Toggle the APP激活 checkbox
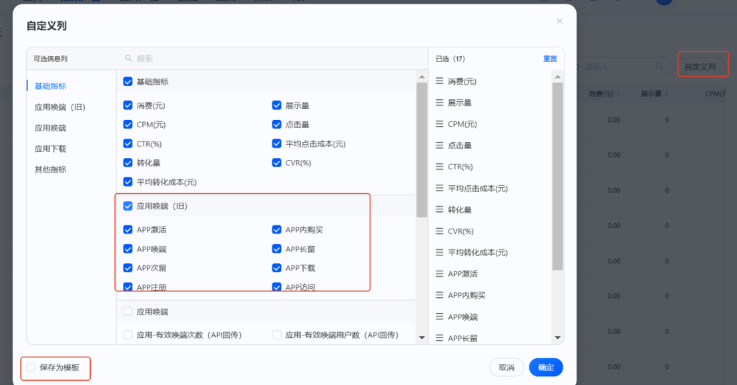The width and height of the screenshot is (737, 385). click(128, 229)
